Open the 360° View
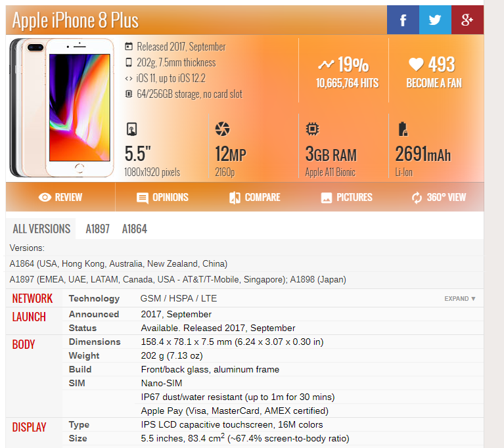This screenshot has width=504, height=448. 438,197
